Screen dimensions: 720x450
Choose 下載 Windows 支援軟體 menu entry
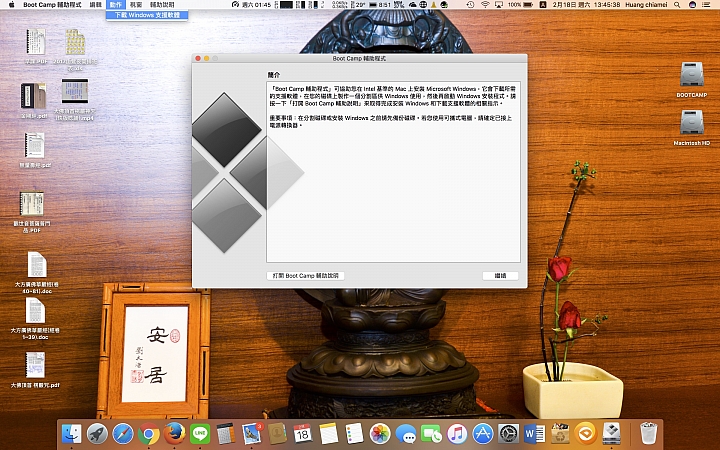[147, 15]
